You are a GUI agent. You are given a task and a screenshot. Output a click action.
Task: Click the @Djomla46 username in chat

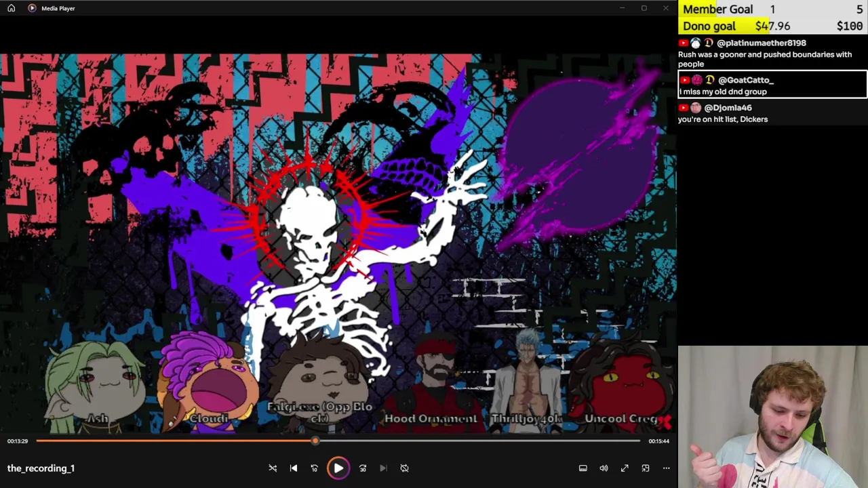click(x=728, y=108)
